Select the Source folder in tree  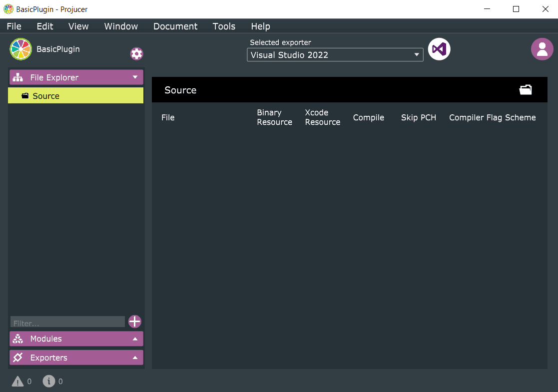(x=46, y=96)
